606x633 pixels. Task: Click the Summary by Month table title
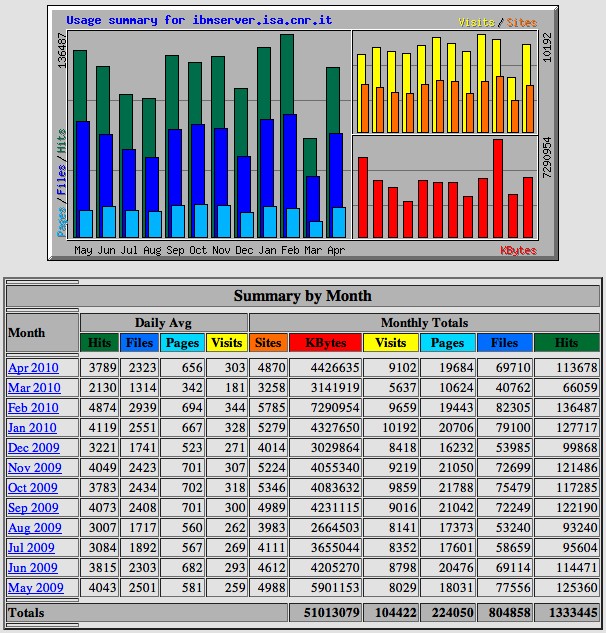tap(302, 296)
